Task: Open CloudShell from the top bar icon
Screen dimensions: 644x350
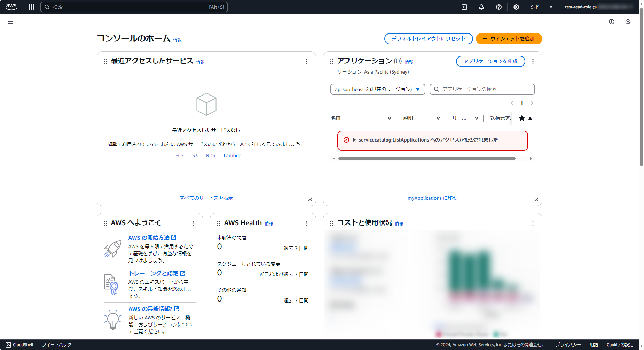Action: point(464,7)
